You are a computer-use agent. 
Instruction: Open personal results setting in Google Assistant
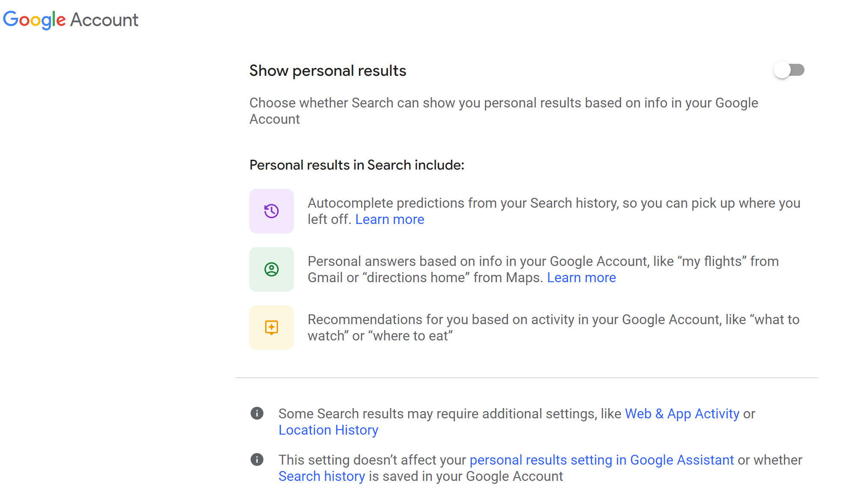click(601, 460)
